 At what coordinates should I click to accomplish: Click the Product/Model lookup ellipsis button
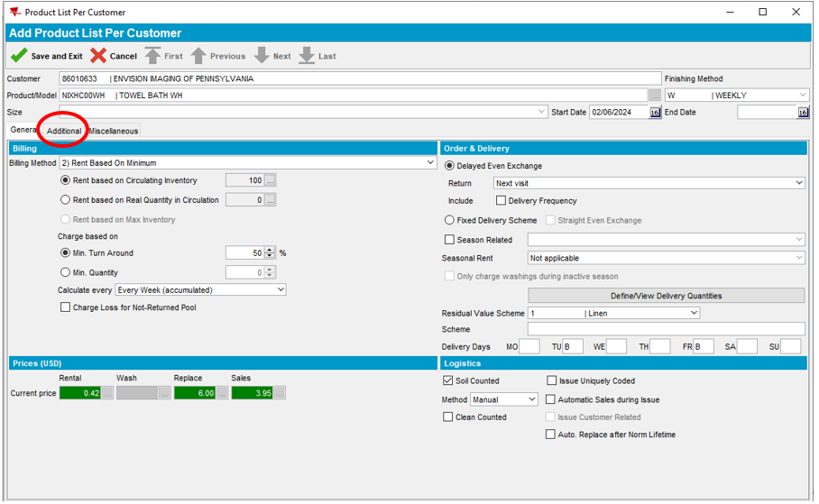[x=654, y=96]
